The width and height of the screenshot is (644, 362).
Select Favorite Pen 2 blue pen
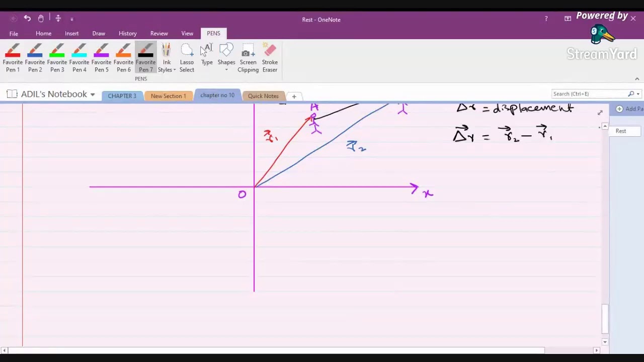(35, 58)
